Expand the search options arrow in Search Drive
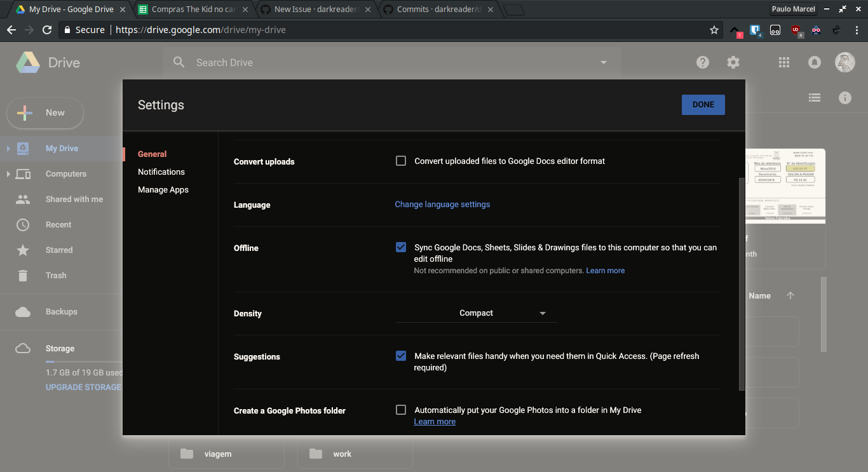The width and height of the screenshot is (868, 472). pyautogui.click(x=603, y=62)
